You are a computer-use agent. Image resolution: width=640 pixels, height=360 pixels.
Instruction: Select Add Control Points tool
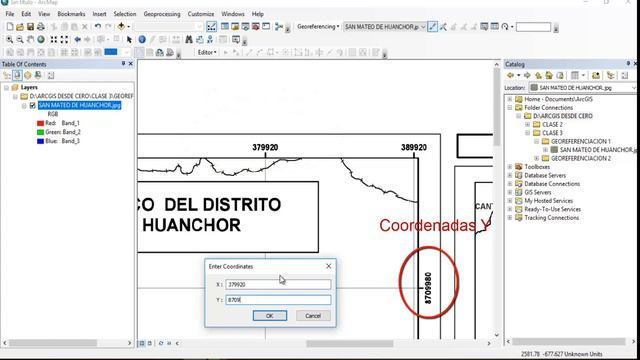(433, 27)
